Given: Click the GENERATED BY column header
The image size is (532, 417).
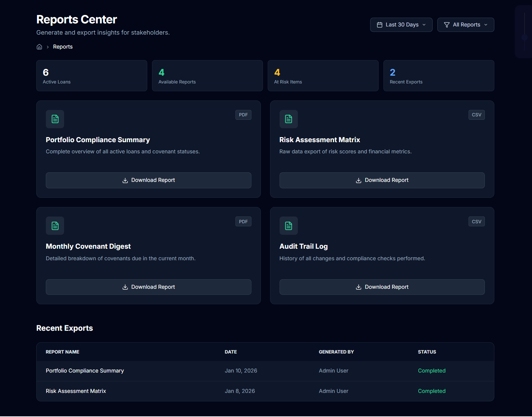Looking at the screenshot, I should point(336,352).
